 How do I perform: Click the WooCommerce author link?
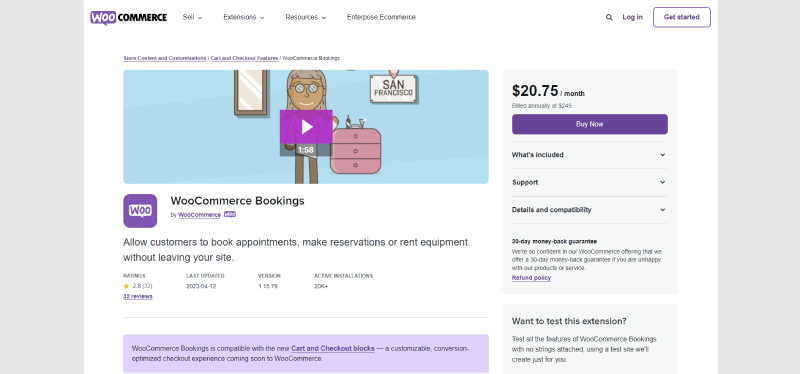(x=199, y=215)
